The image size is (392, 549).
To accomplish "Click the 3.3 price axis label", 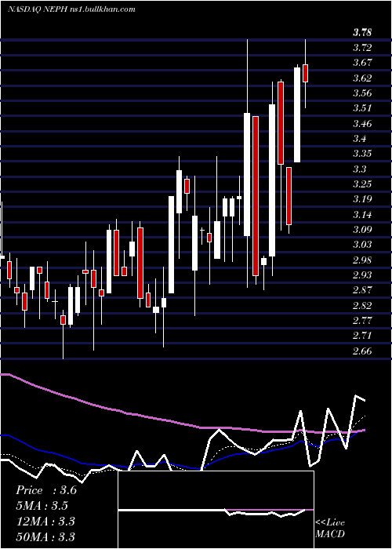I will pyautogui.click(x=359, y=169).
